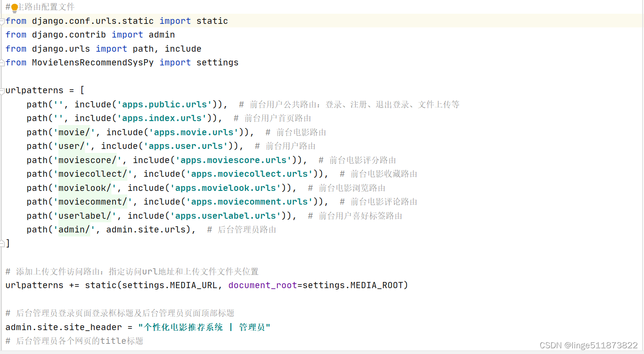Click the comment '# 后台管理员各个网页的title标题'
Image resolution: width=644 pixels, height=354 pixels.
[74, 341]
